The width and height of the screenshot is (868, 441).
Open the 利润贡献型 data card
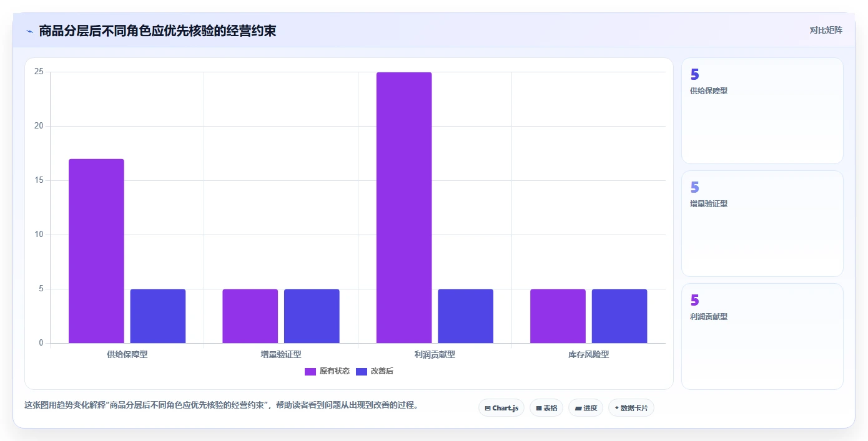pyautogui.click(x=762, y=337)
